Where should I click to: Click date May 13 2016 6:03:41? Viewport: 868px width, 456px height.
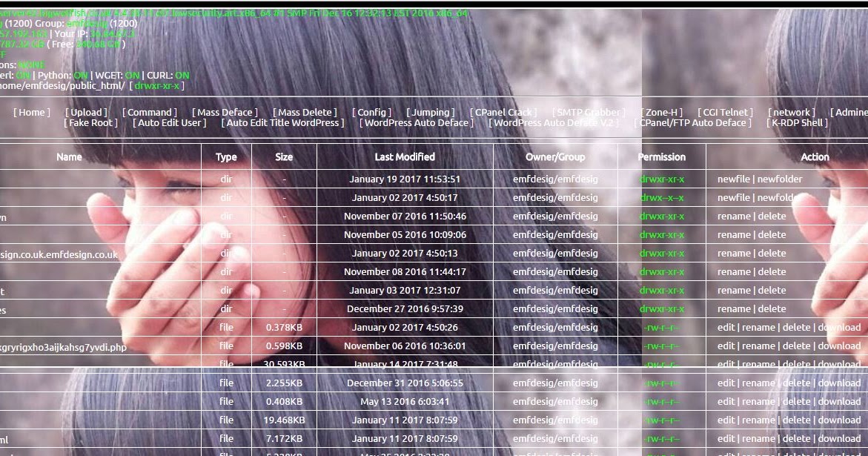(x=405, y=402)
